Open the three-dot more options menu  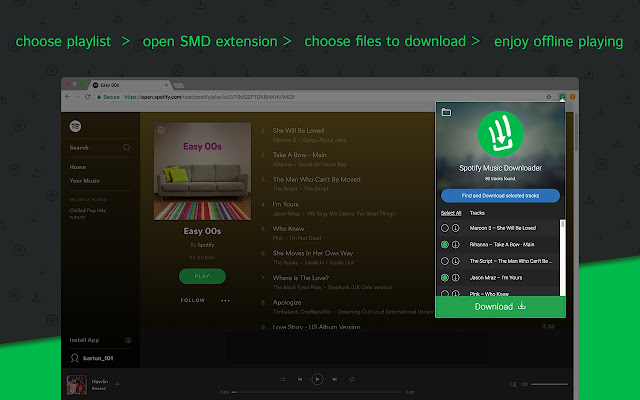pos(225,300)
